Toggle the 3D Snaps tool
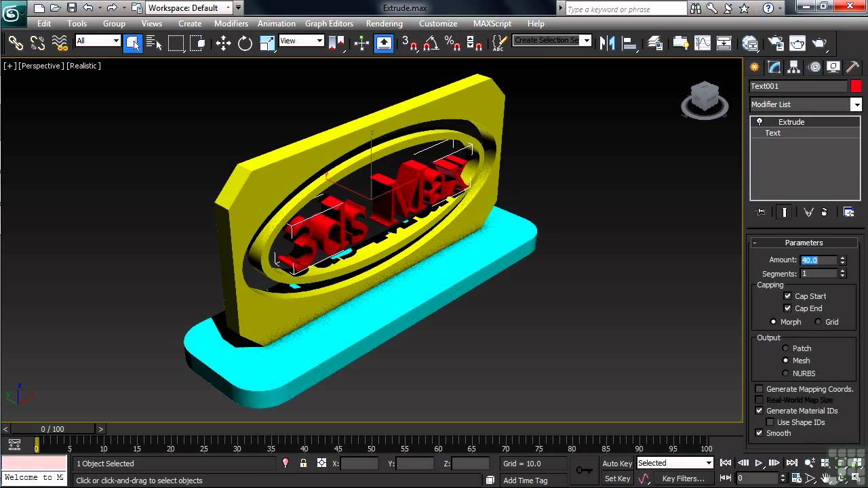868x488 pixels. [410, 43]
